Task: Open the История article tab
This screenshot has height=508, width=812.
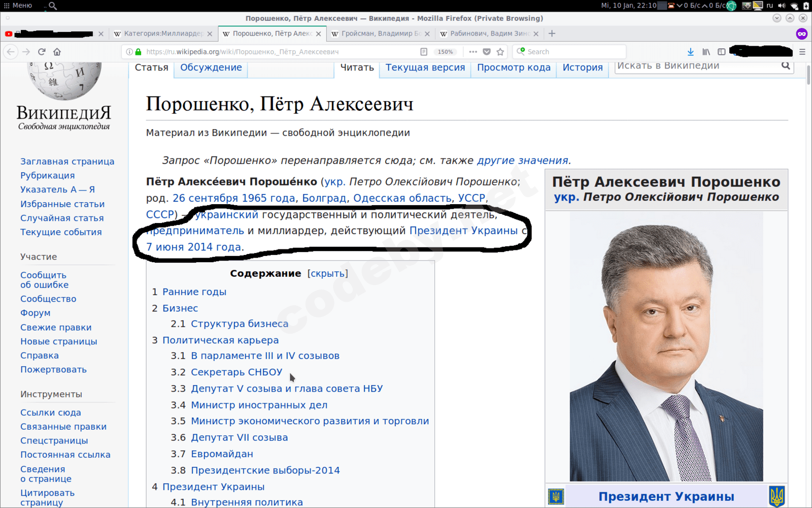Action: [582, 67]
